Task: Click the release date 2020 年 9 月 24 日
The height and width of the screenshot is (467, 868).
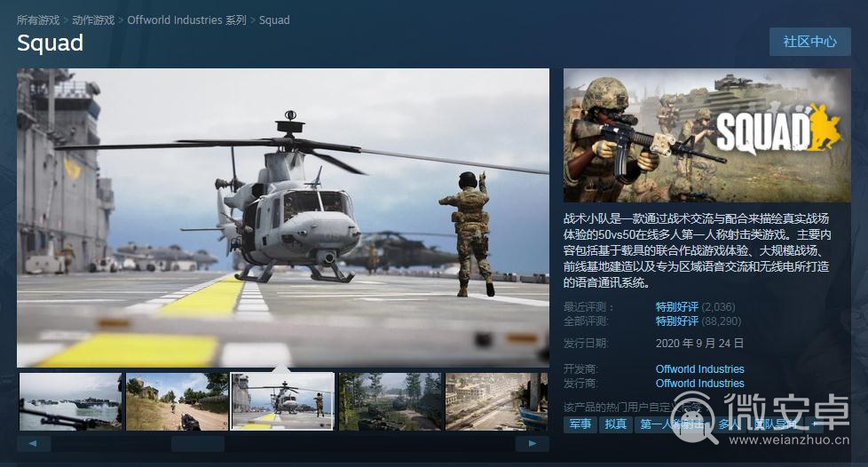Action: [699, 344]
